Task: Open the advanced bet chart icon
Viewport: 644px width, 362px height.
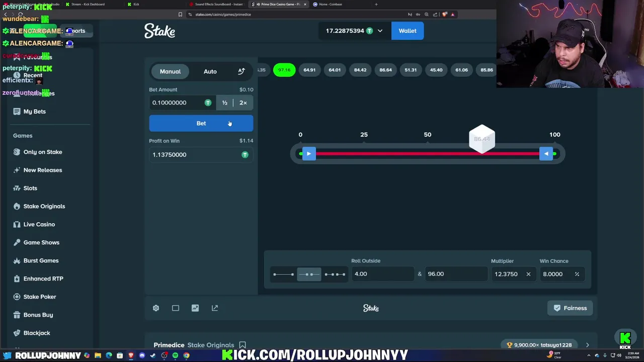Action: [x=242, y=71]
